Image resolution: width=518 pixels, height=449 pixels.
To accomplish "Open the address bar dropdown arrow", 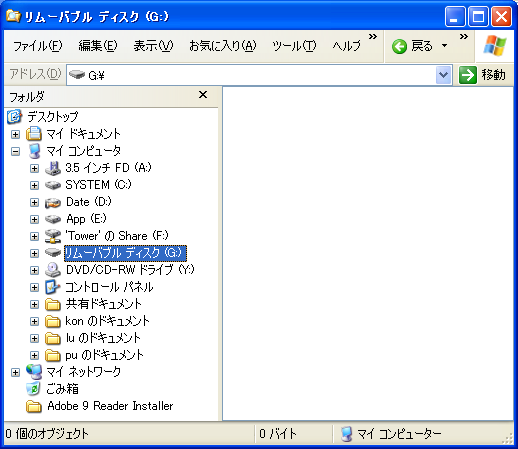I will (443, 75).
